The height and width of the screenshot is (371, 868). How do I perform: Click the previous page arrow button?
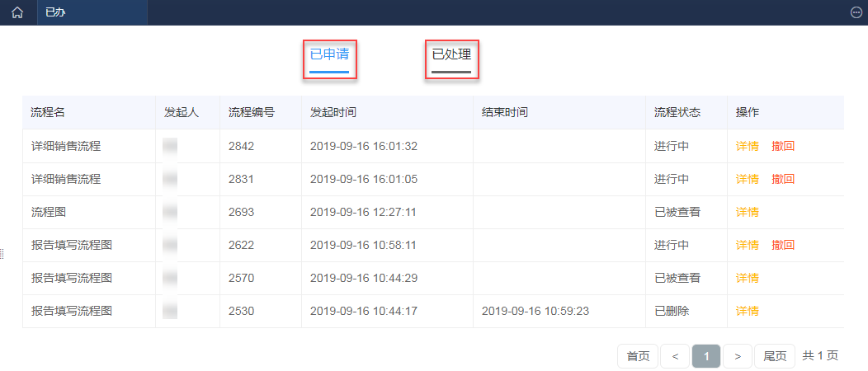pyautogui.click(x=676, y=357)
